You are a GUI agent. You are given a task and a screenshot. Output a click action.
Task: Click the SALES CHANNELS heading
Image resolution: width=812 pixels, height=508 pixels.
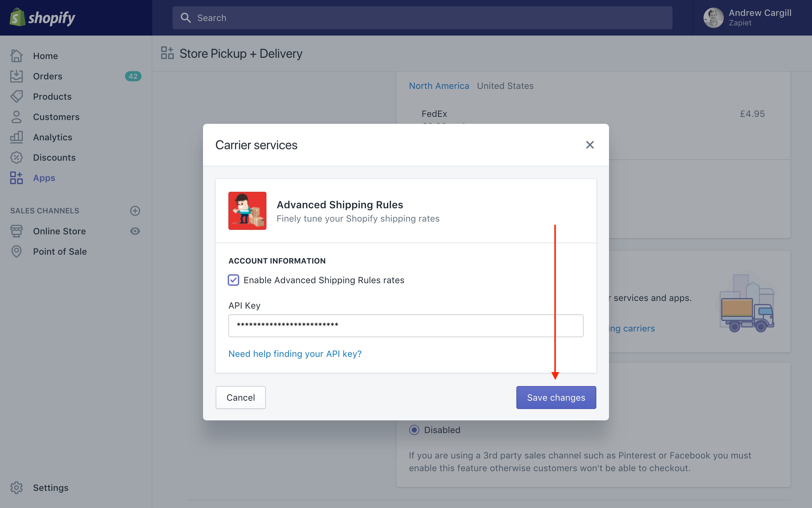pos(45,211)
